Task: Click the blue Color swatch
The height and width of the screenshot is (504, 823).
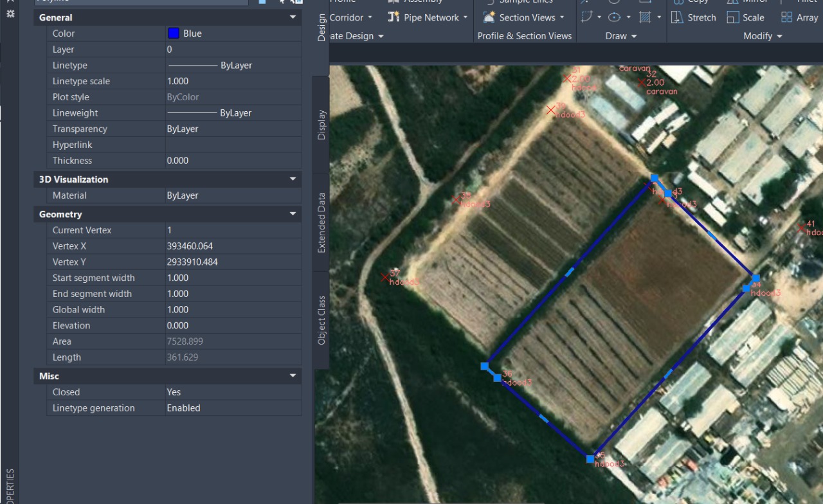Action: click(174, 33)
